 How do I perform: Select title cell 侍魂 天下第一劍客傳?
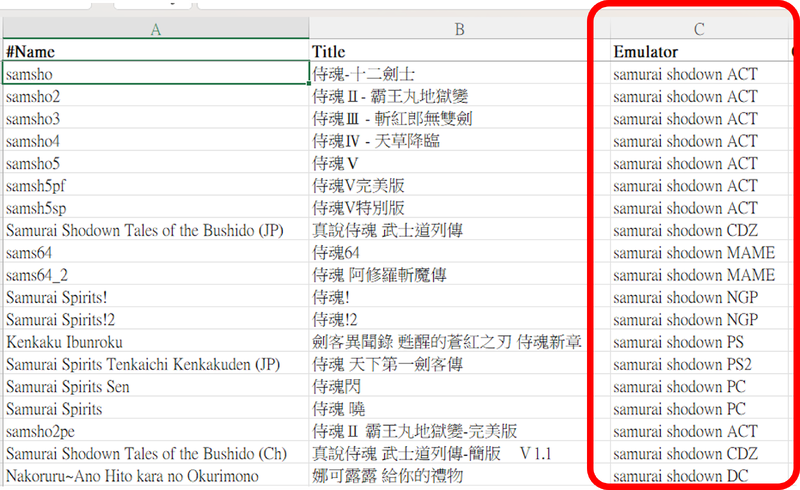[459, 364]
